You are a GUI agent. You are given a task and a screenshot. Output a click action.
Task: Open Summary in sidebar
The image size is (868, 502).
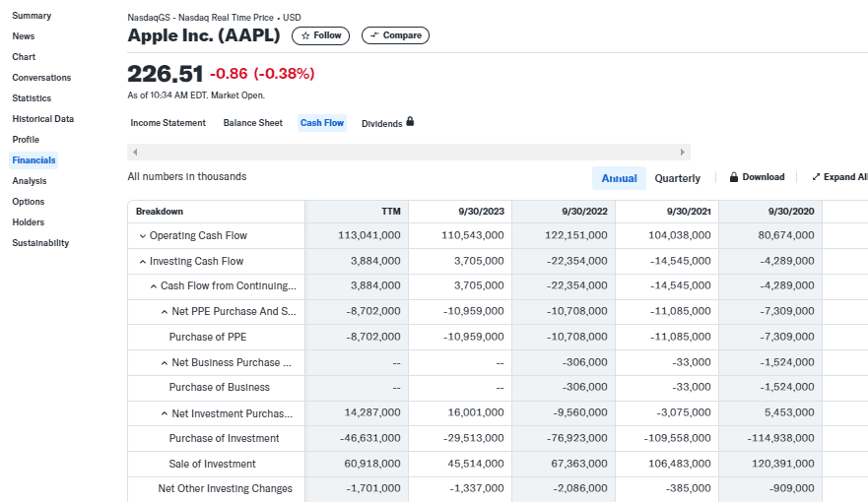tap(32, 16)
